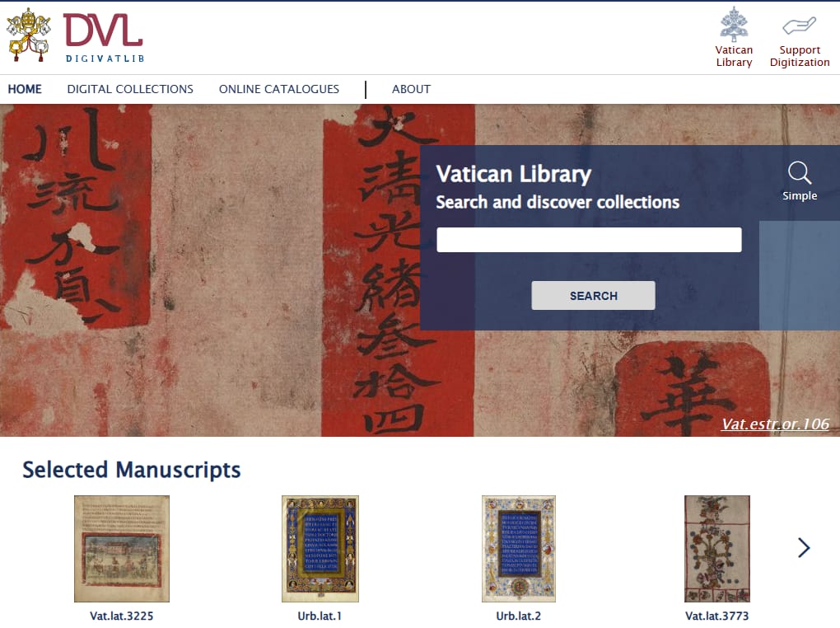The width and height of the screenshot is (840, 628).
Task: Click the Vat.lat.3225 caption link
Action: [x=122, y=616]
